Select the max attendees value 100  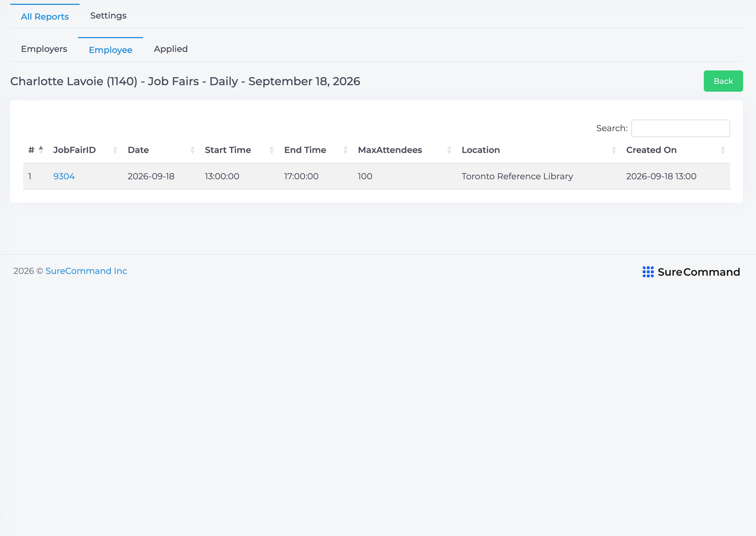[x=365, y=176]
